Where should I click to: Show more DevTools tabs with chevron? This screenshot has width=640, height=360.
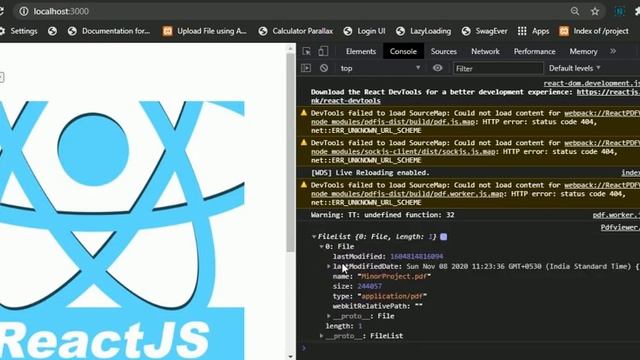613,51
